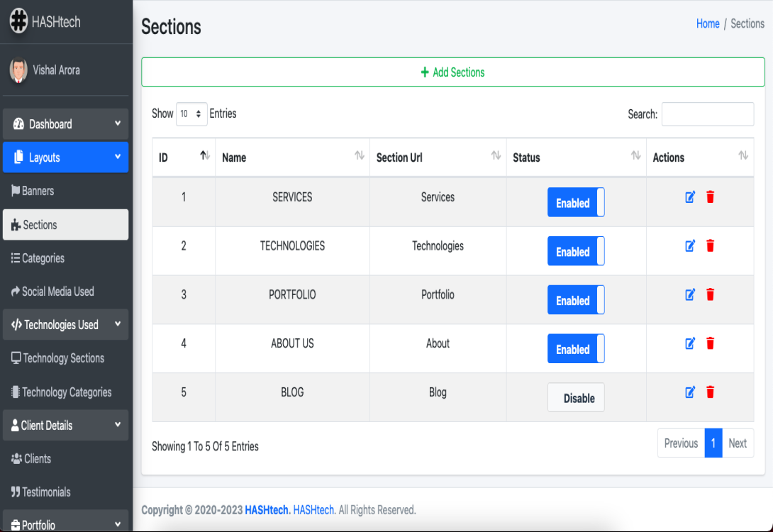Click the edit icon for PORTFOLIO row
Screen dimensions: 773x532
pos(690,294)
